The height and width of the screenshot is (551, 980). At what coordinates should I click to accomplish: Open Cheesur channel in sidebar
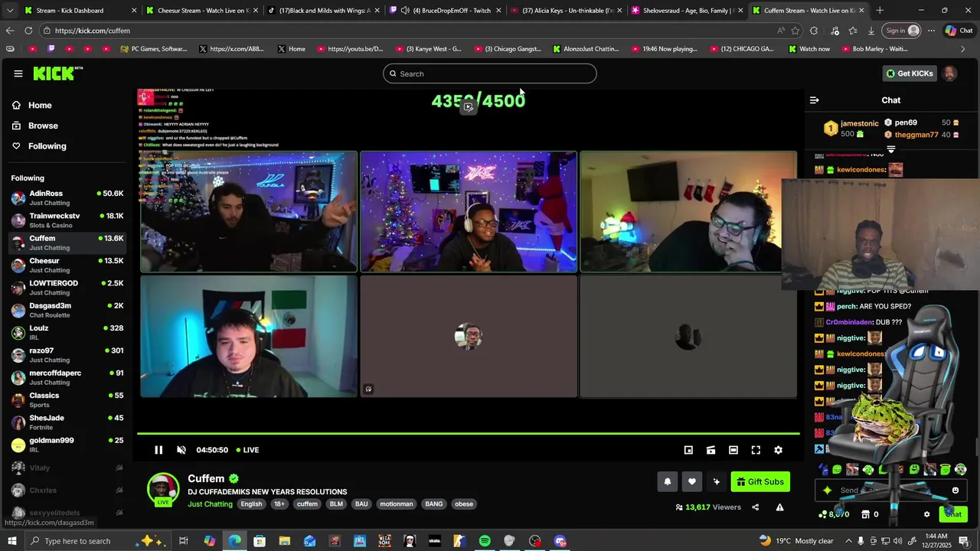67,265
